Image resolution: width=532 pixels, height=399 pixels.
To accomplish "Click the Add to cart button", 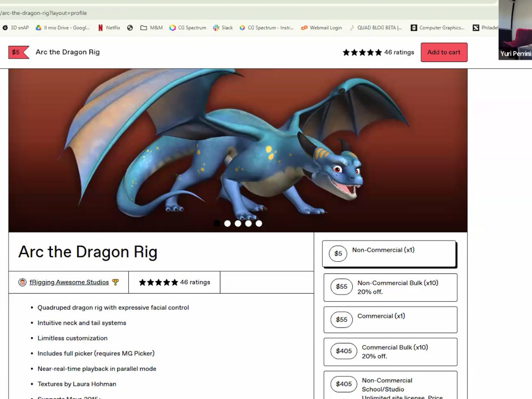I will (x=444, y=52).
